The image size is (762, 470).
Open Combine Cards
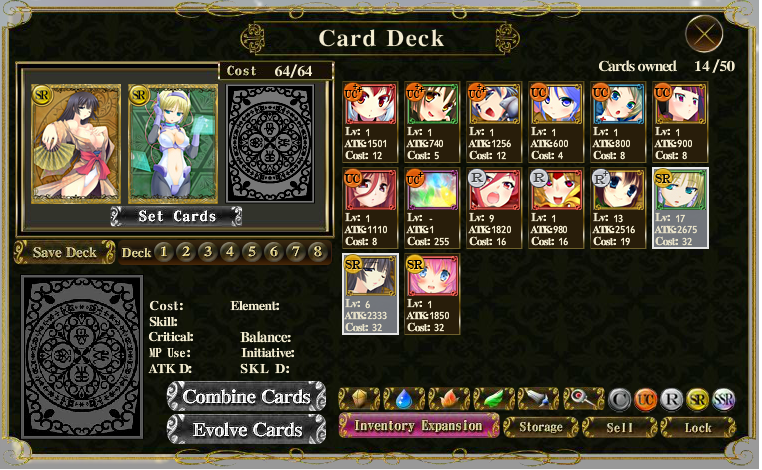point(246,397)
